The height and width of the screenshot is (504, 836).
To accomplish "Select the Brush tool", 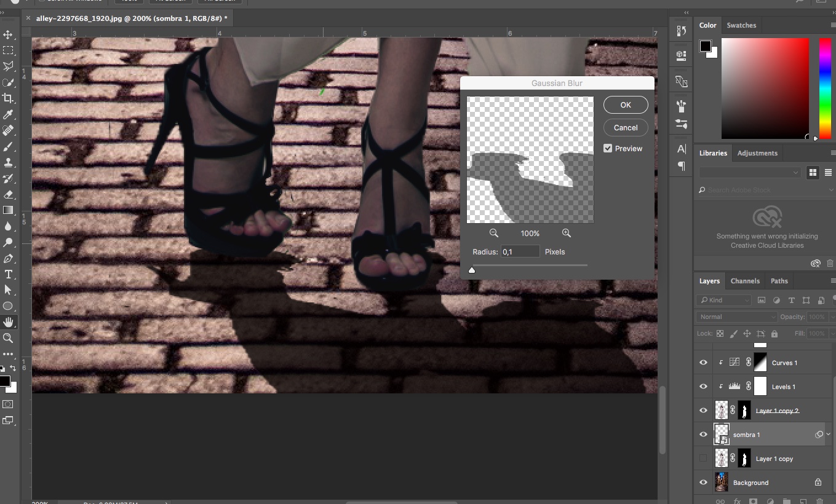I will 8,146.
